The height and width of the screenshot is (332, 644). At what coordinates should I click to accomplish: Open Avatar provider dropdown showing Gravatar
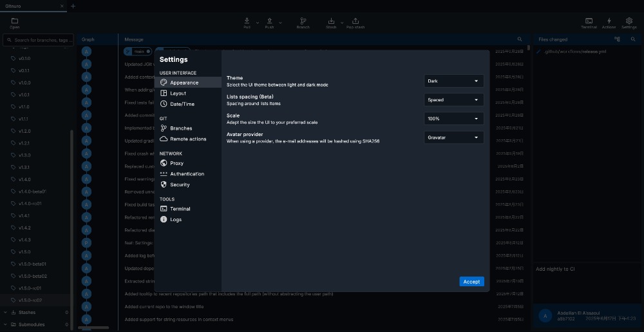tap(454, 137)
